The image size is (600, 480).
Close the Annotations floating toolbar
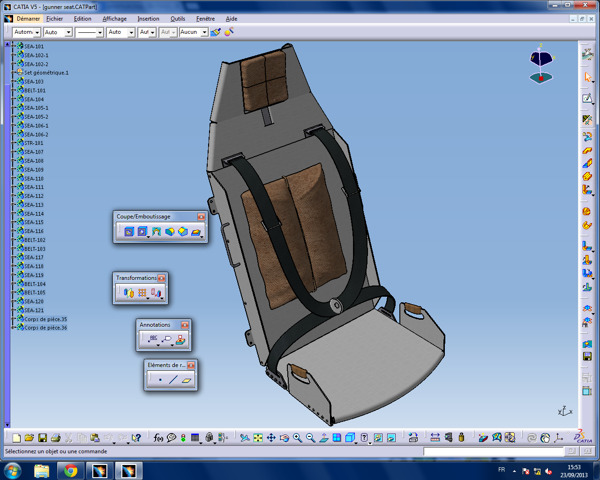[185, 325]
